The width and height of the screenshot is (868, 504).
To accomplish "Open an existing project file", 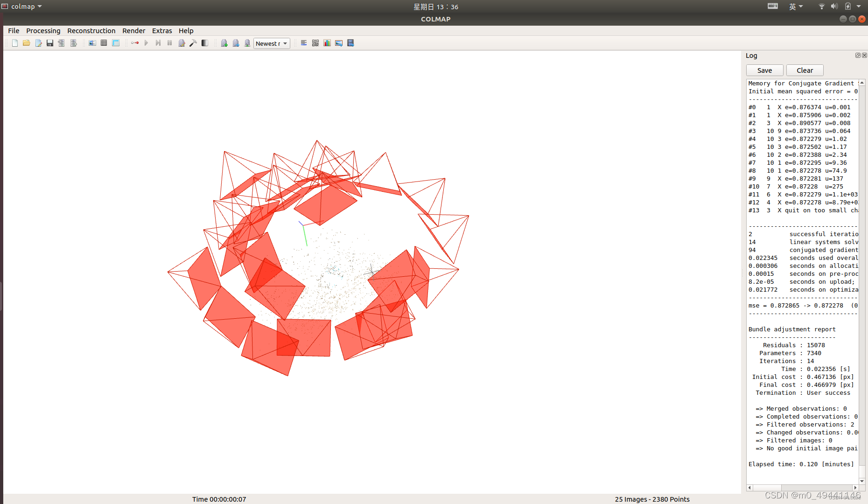I will [27, 43].
